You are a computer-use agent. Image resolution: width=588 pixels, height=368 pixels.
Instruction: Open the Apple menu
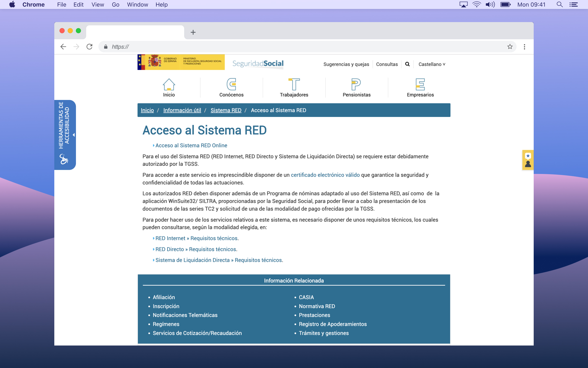tap(12, 5)
